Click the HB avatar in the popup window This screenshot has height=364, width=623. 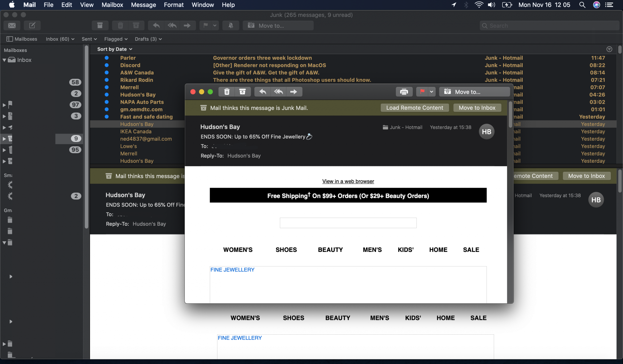487,132
